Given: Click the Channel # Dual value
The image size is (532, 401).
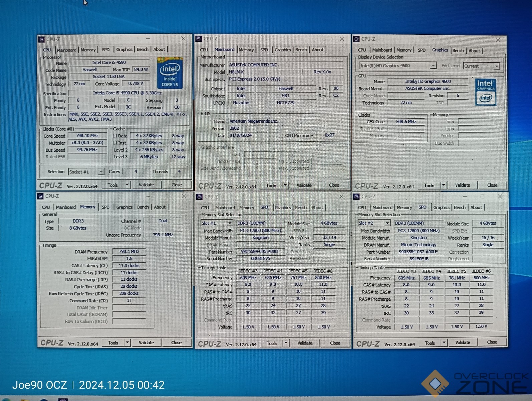Looking at the screenshot, I should pyautogui.click(x=163, y=221).
